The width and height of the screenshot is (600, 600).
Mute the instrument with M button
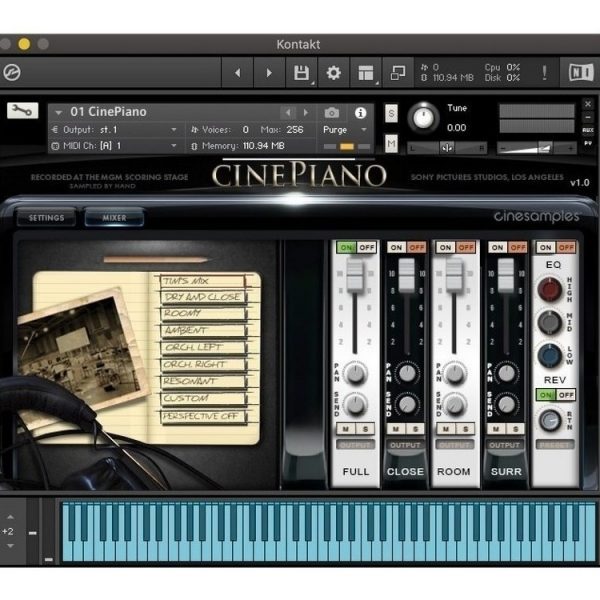pos(391,143)
